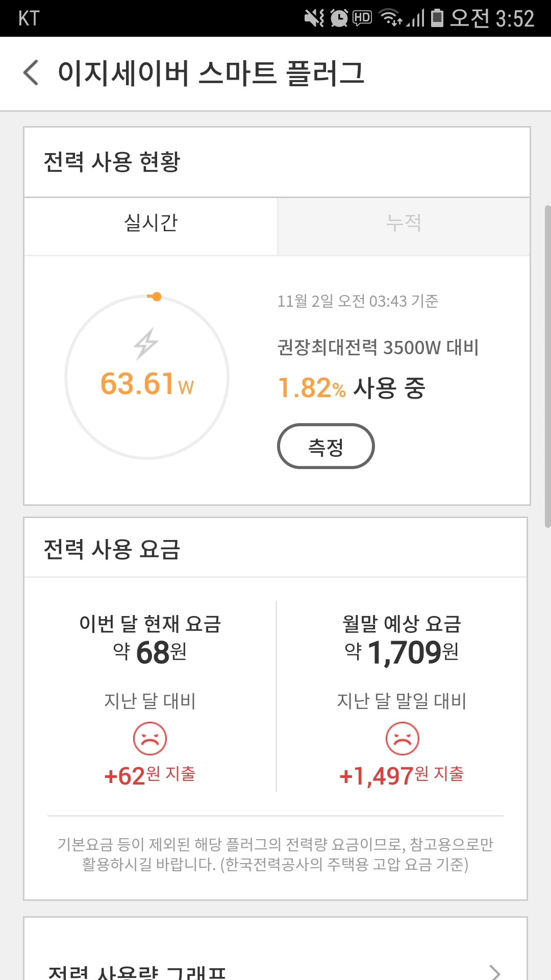The image size is (551, 980).
Task: Tap the HD icon in status bar
Action: [x=362, y=18]
